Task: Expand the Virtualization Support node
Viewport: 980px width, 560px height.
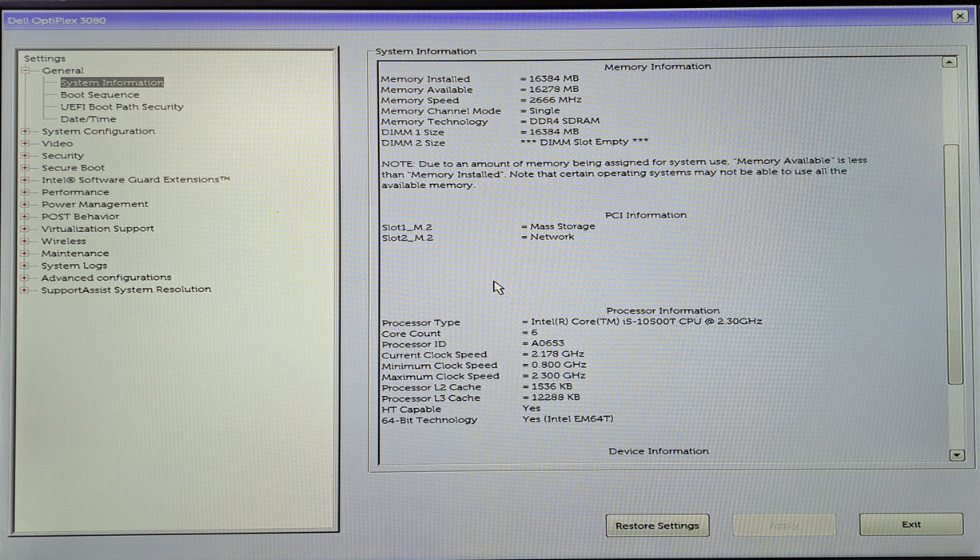Action: tap(26, 229)
